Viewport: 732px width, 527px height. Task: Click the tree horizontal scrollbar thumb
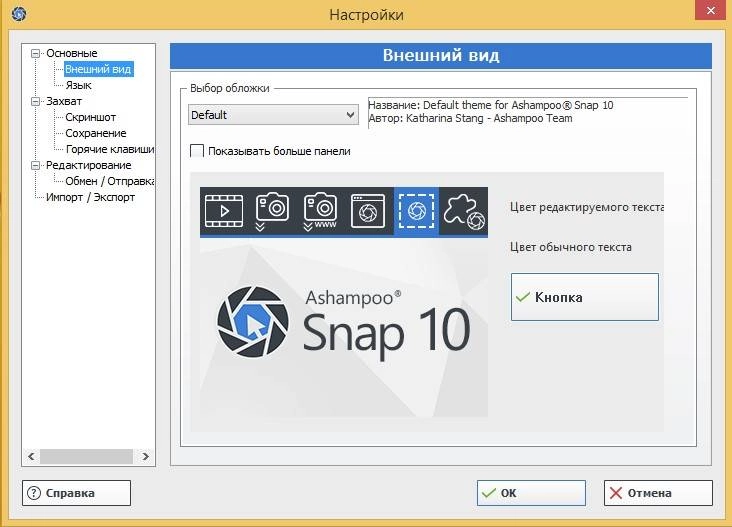(86, 456)
